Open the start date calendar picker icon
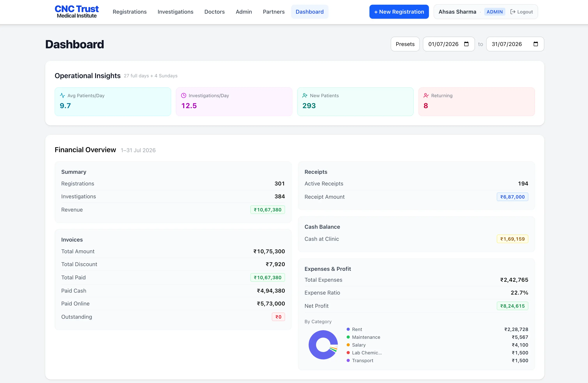The width and height of the screenshot is (588, 383). tap(466, 44)
